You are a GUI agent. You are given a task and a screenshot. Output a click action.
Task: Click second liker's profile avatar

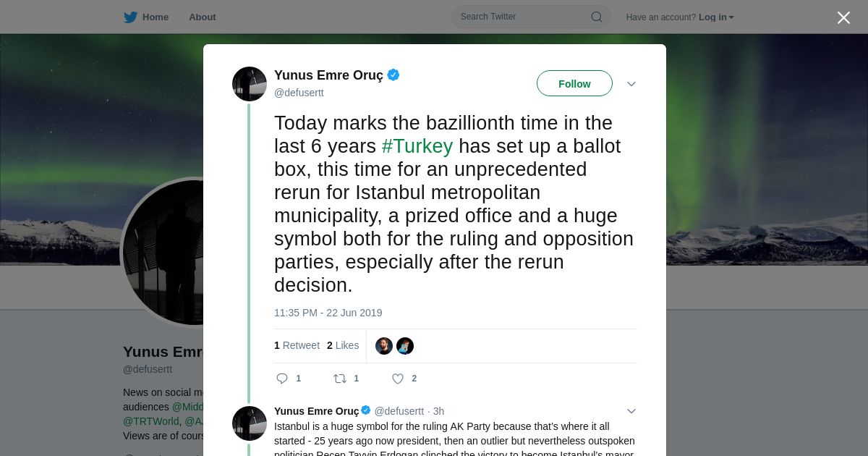tap(405, 346)
